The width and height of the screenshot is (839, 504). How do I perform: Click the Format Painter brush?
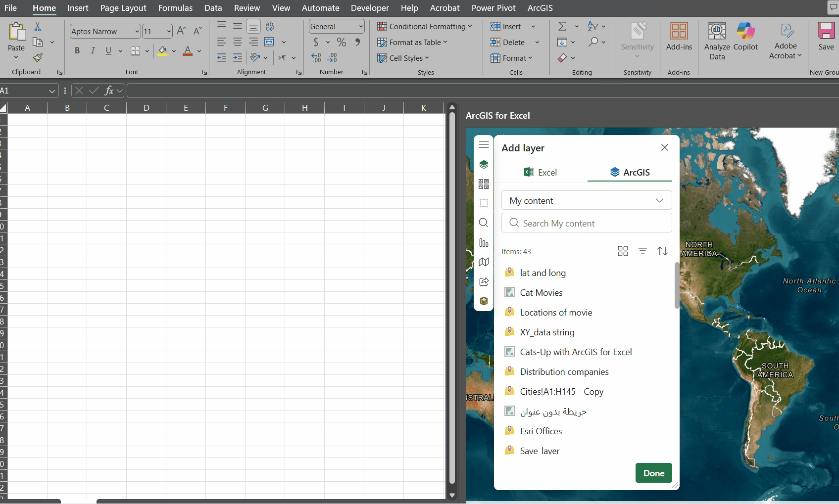point(38,58)
